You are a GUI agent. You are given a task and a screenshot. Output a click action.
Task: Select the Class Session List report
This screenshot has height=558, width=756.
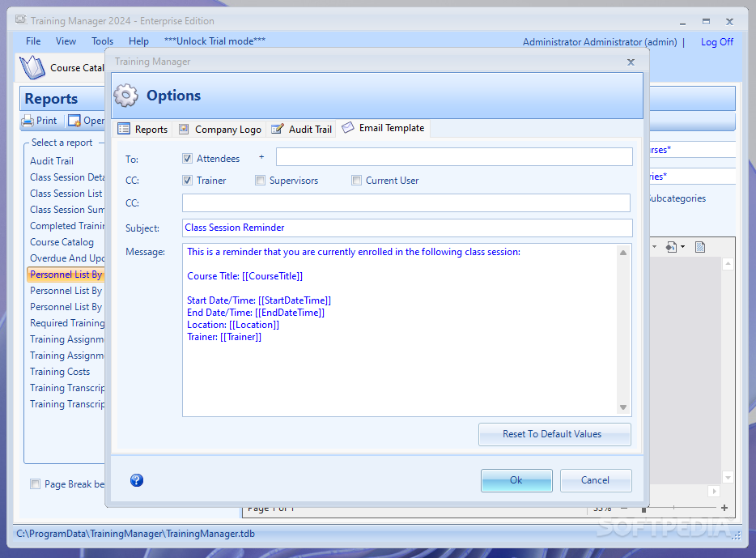[x=66, y=194]
